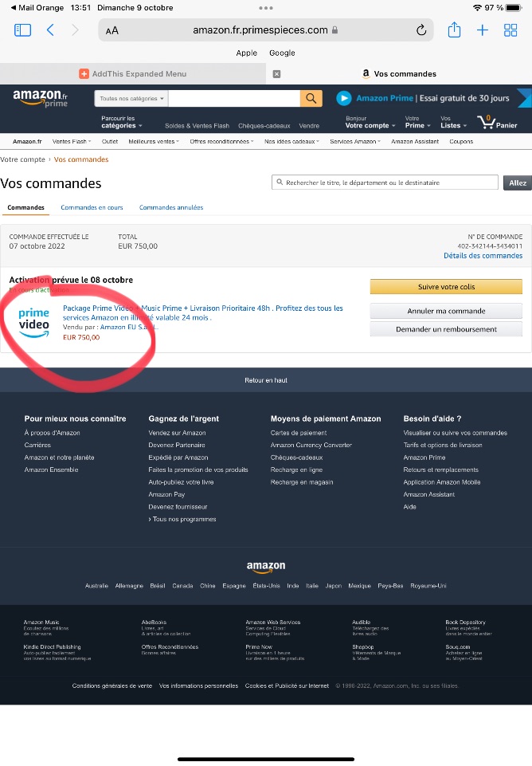Screen dimensions: 532x766
Task: Click Demander un remboursement button
Action: 446,329
